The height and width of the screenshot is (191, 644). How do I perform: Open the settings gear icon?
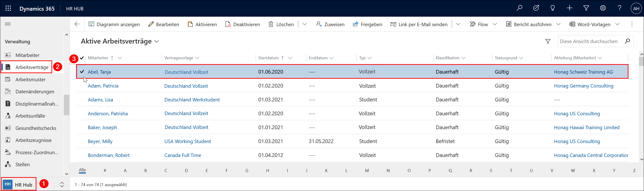pos(603,8)
